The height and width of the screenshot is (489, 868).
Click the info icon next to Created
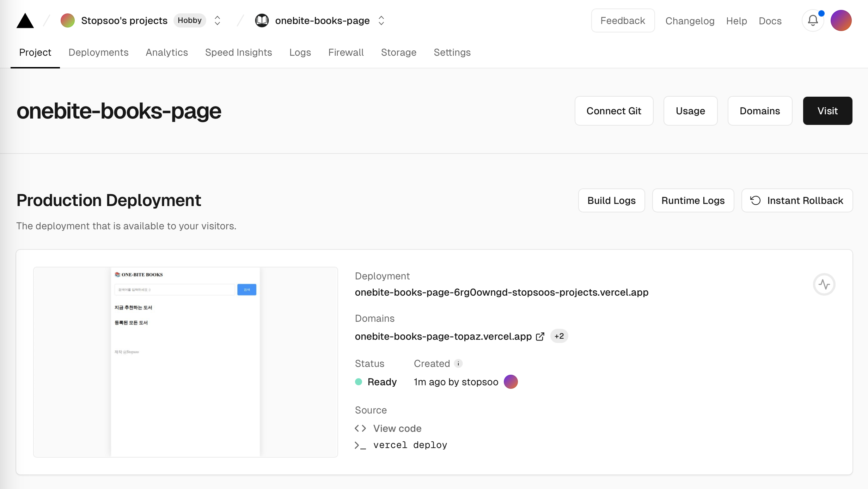(458, 363)
